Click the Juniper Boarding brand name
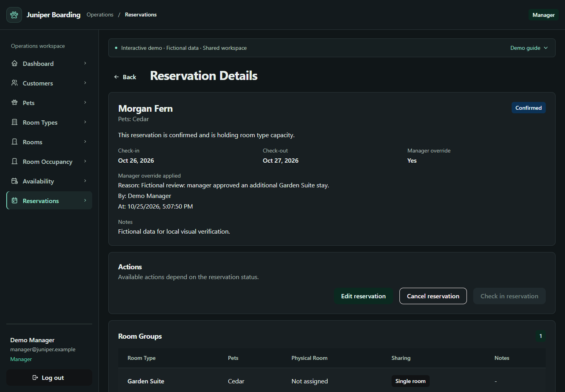This screenshot has height=392, width=565. pyautogui.click(x=53, y=15)
